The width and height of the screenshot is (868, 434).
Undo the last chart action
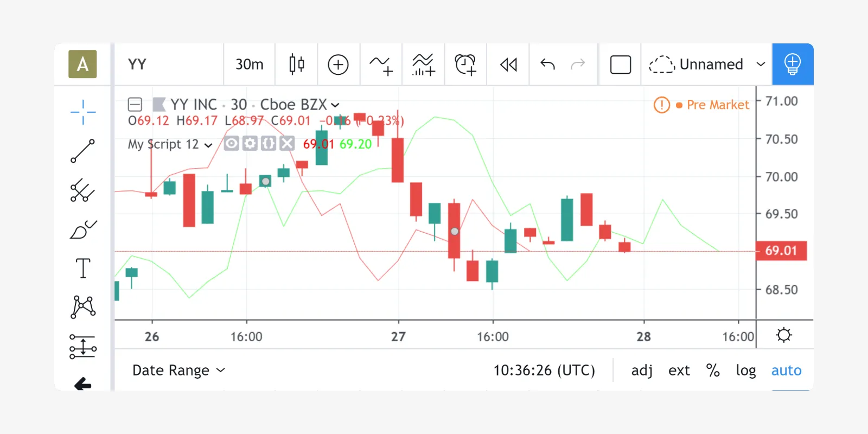point(548,65)
